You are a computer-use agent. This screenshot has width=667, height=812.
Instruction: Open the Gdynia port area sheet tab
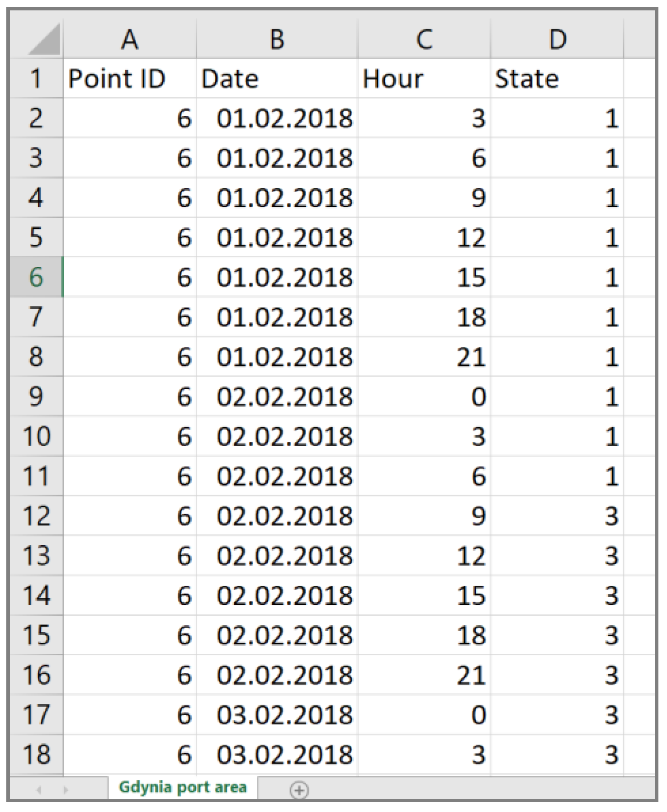click(x=183, y=787)
